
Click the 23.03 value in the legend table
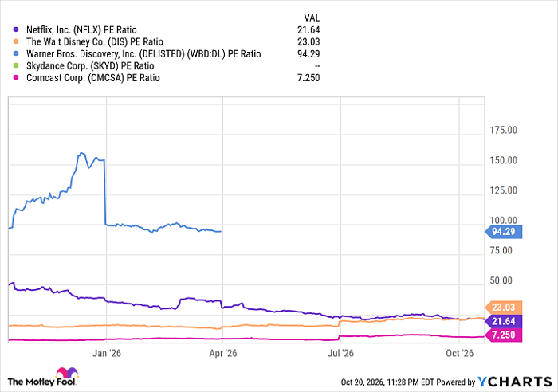coord(308,42)
